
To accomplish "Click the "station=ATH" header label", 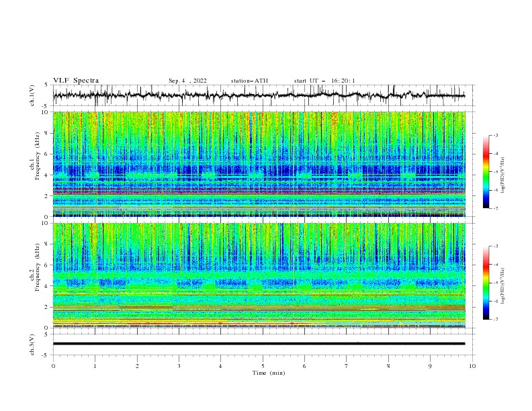I will click(249, 81).
